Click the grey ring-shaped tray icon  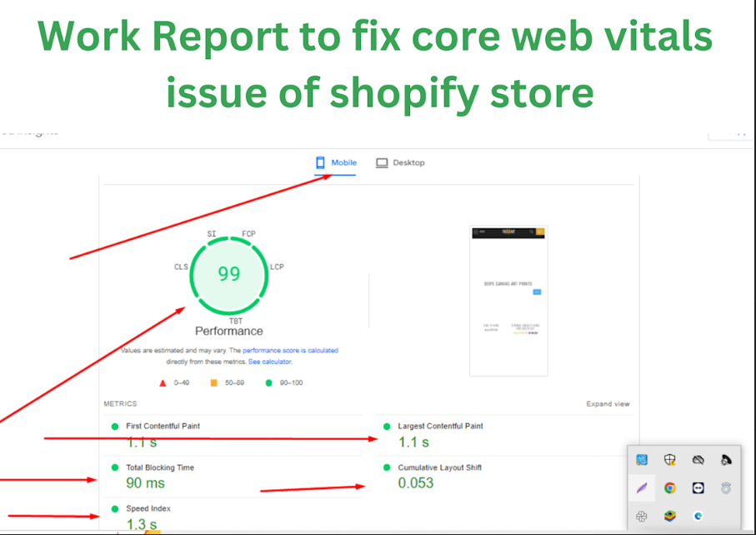click(x=726, y=487)
